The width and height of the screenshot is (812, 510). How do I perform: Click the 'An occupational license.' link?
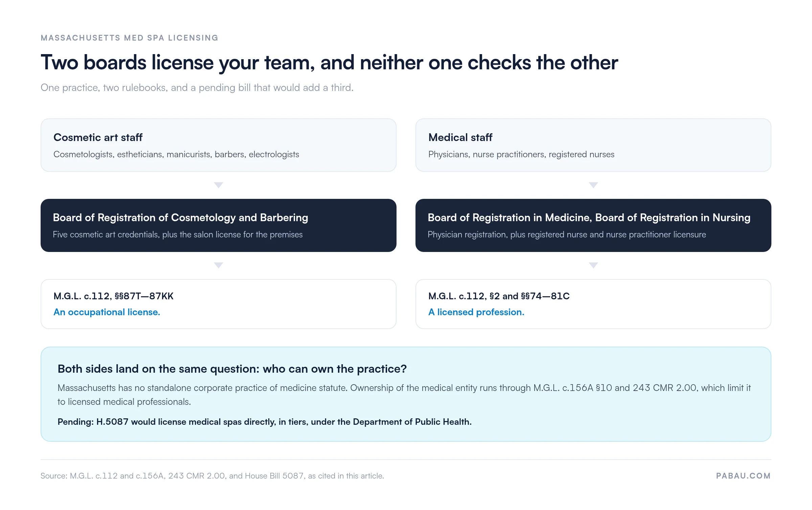tap(107, 312)
